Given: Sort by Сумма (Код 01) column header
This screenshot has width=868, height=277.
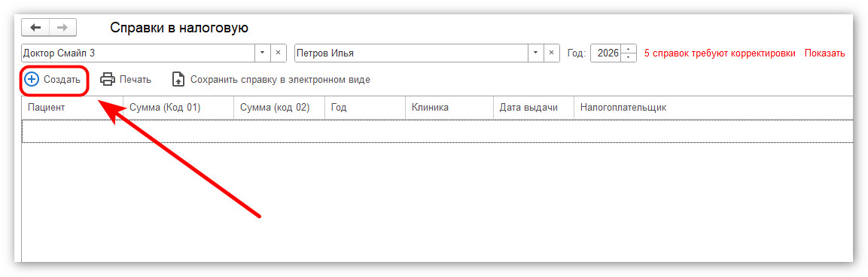Looking at the screenshot, I should tap(178, 108).
